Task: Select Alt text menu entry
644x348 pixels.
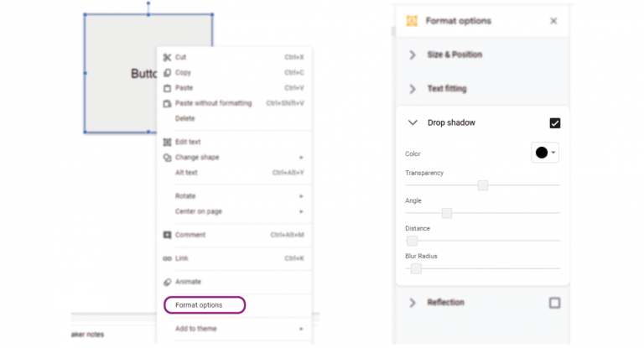Action: click(x=186, y=173)
